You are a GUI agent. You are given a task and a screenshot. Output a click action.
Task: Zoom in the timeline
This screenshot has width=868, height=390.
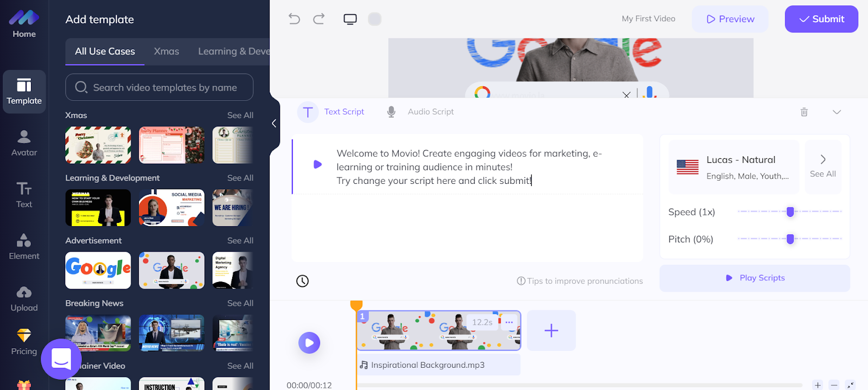coord(818,385)
